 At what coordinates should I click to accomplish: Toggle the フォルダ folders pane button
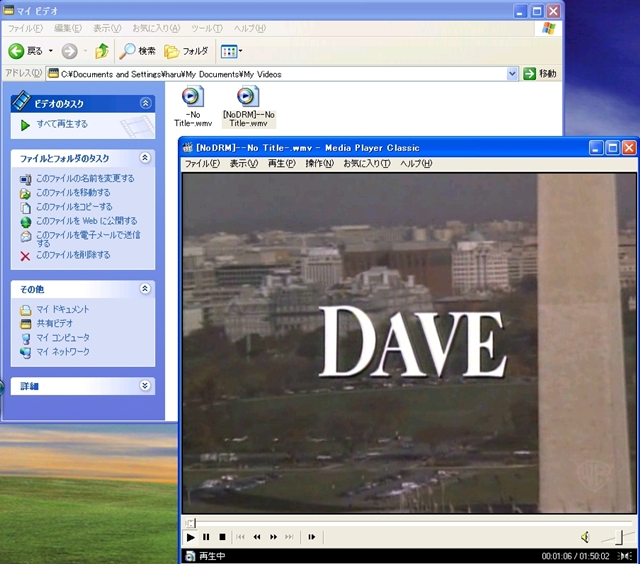[186, 51]
